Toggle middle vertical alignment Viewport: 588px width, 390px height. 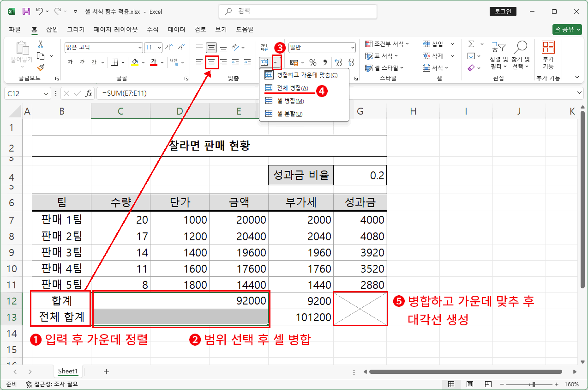pyautogui.click(x=211, y=47)
